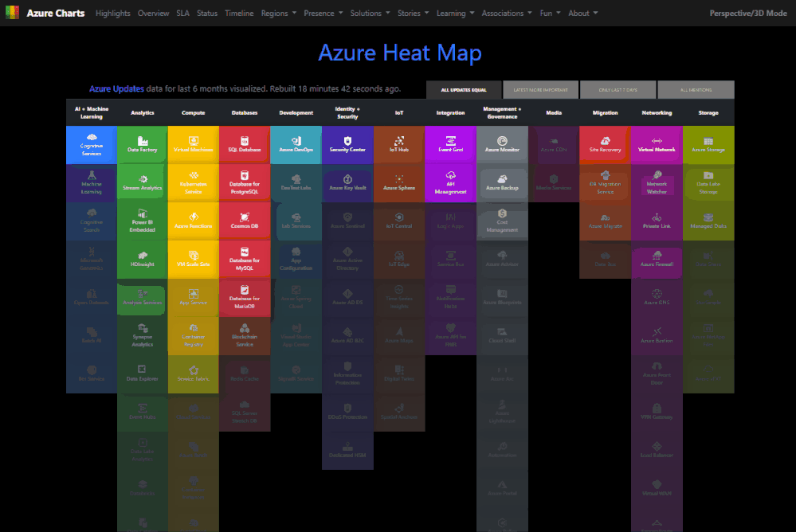796x532 pixels.
Task: Click the Azure Heat Map title
Action: pyautogui.click(x=399, y=53)
